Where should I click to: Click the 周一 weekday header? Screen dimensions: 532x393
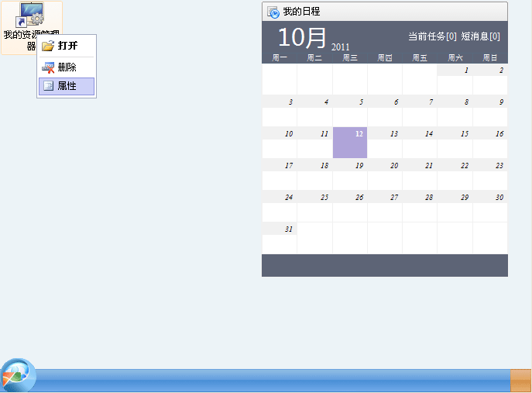coord(280,58)
